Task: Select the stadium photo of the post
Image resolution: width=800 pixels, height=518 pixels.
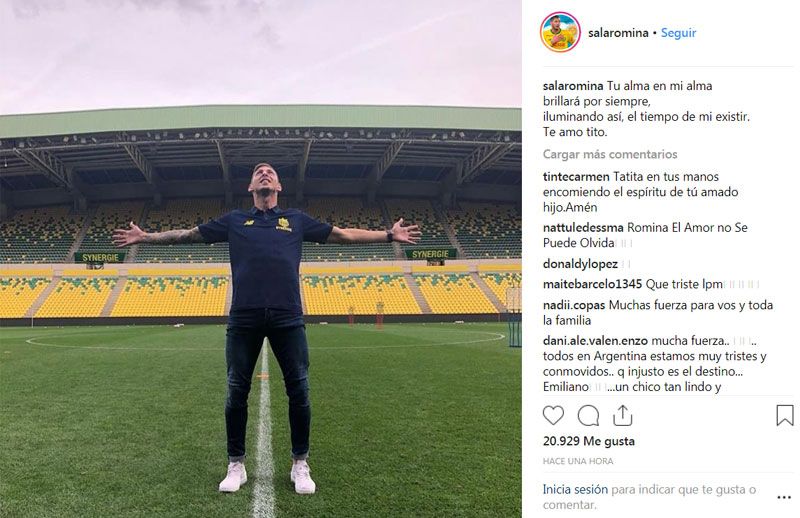Action: click(261, 259)
